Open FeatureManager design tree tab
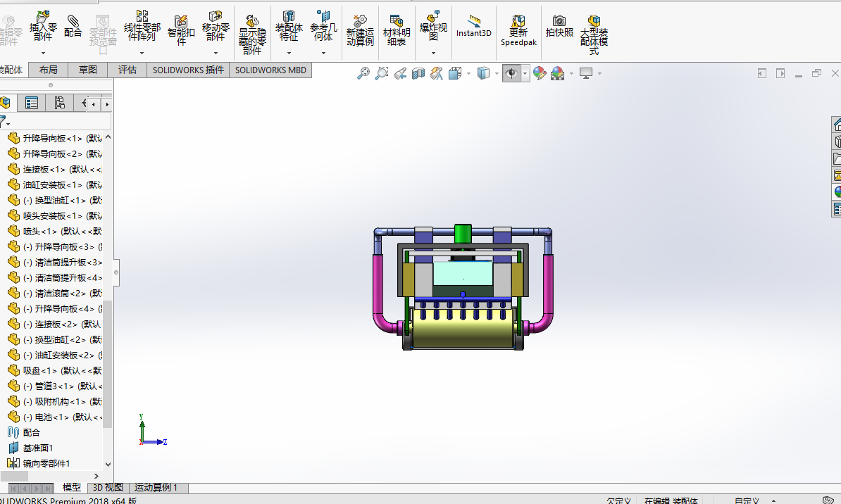 pos(6,103)
